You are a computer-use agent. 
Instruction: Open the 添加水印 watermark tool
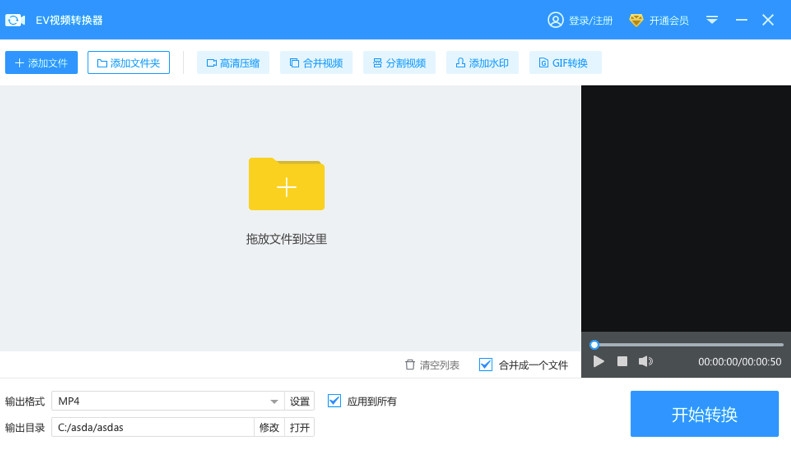coord(482,63)
